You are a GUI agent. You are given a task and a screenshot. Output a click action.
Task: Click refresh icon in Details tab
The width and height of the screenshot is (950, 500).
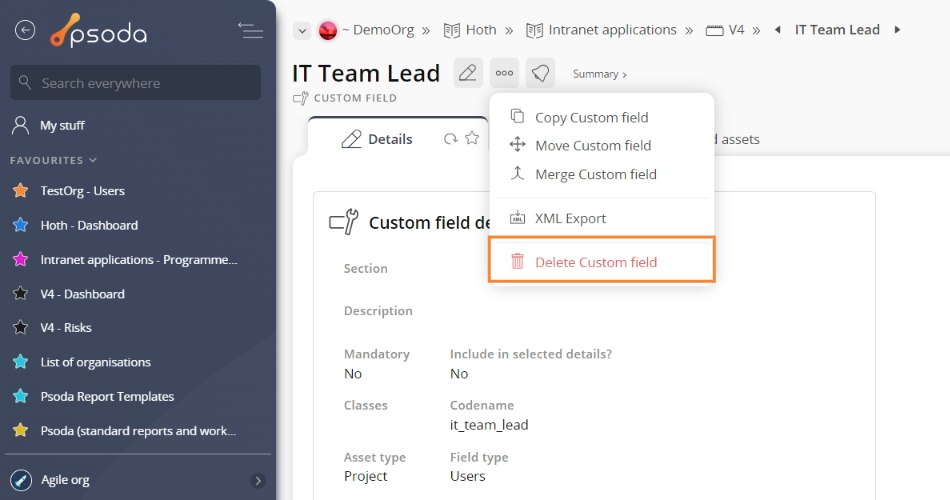click(x=450, y=139)
